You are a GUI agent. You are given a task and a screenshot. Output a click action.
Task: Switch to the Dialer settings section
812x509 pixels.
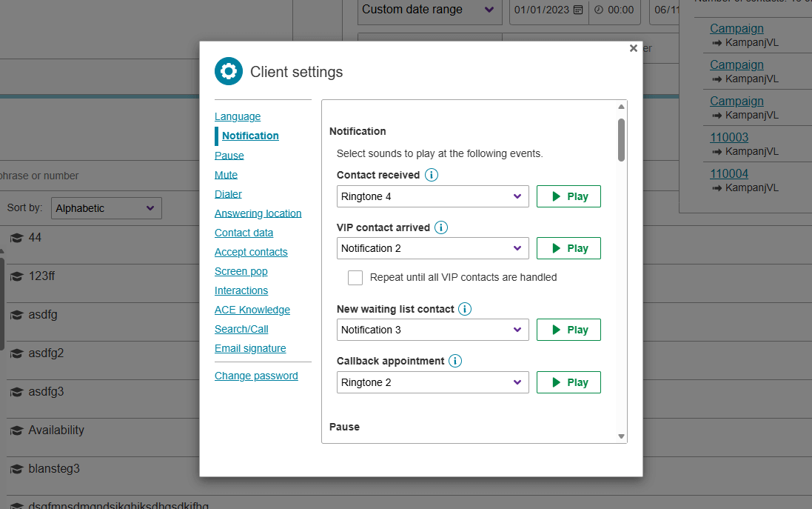pyautogui.click(x=228, y=194)
